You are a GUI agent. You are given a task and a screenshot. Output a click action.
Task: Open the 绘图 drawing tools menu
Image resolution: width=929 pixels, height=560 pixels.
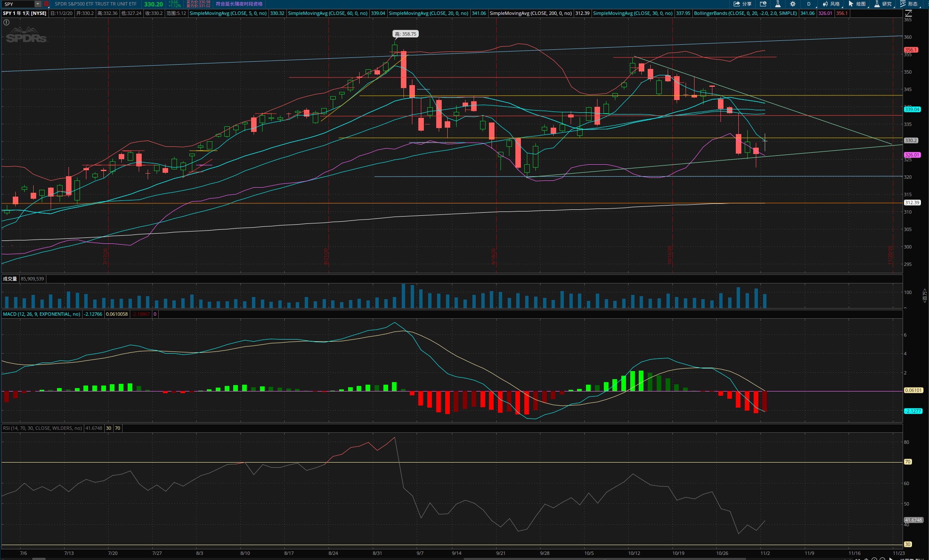tap(857, 4)
